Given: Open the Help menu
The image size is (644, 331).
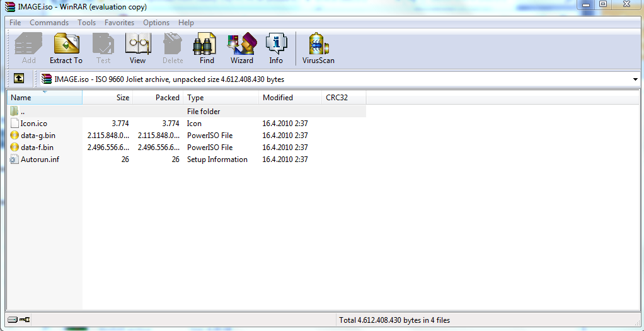Looking at the screenshot, I should tap(186, 23).
